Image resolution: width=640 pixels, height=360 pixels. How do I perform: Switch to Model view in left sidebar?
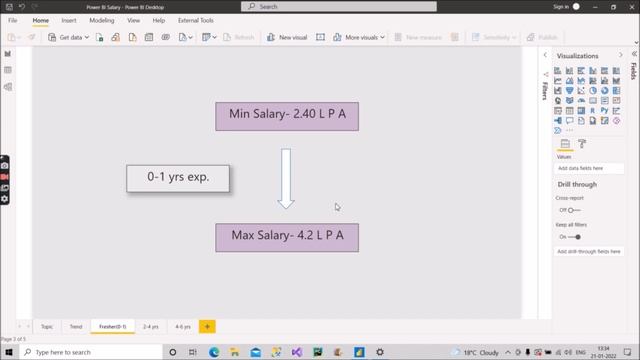pos(8,87)
